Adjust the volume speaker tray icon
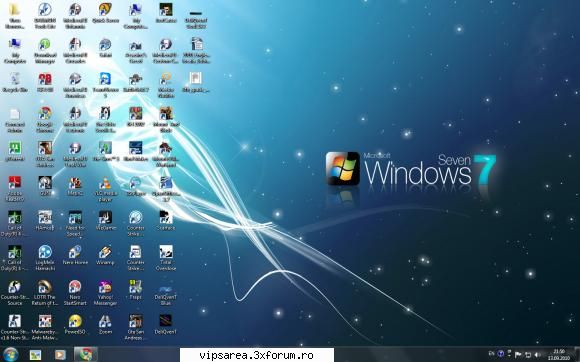The width and height of the screenshot is (580, 362). click(537, 355)
